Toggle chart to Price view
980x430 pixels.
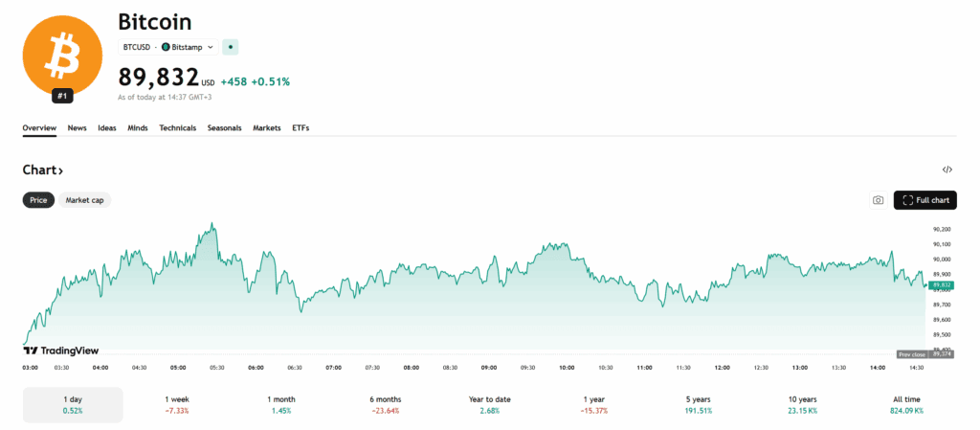38,200
